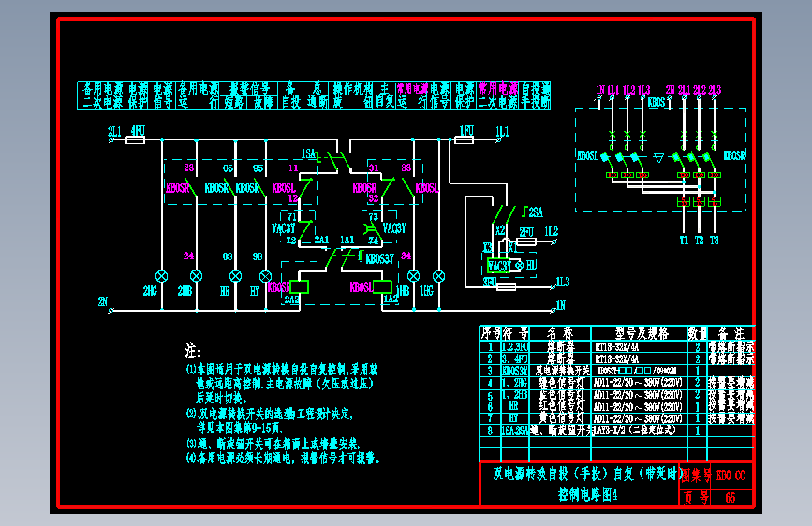The width and height of the screenshot is (812, 526).
Task: Select the 4FU fuse symbol
Action: 136,139
